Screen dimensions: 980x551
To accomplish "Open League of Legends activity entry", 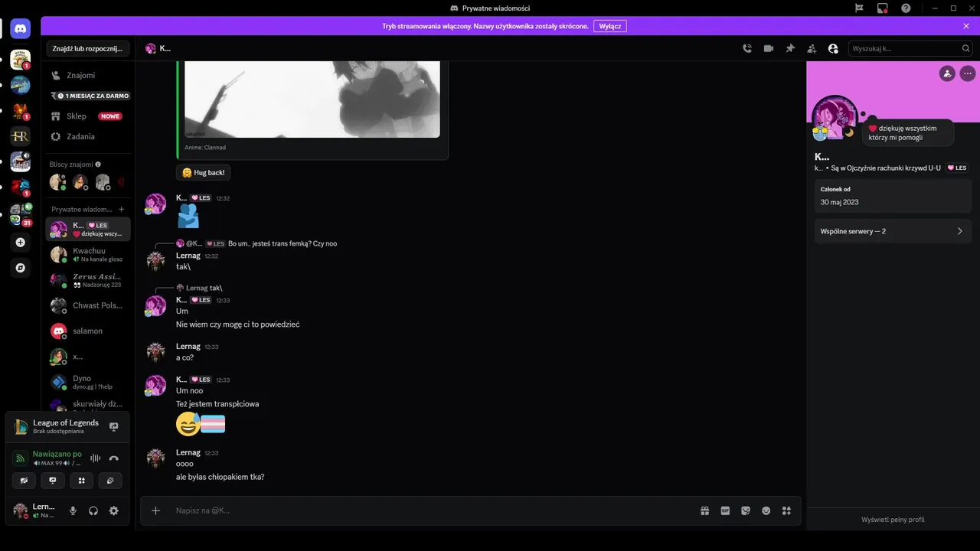I will pos(66,426).
